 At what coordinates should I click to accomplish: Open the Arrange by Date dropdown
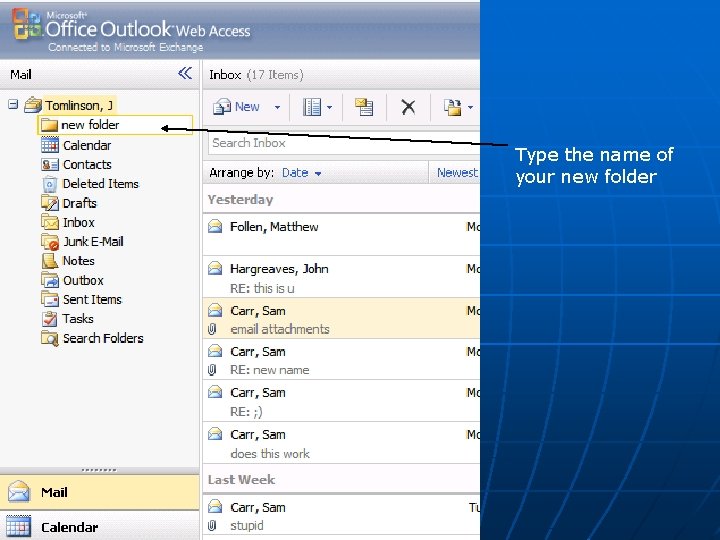(301, 173)
